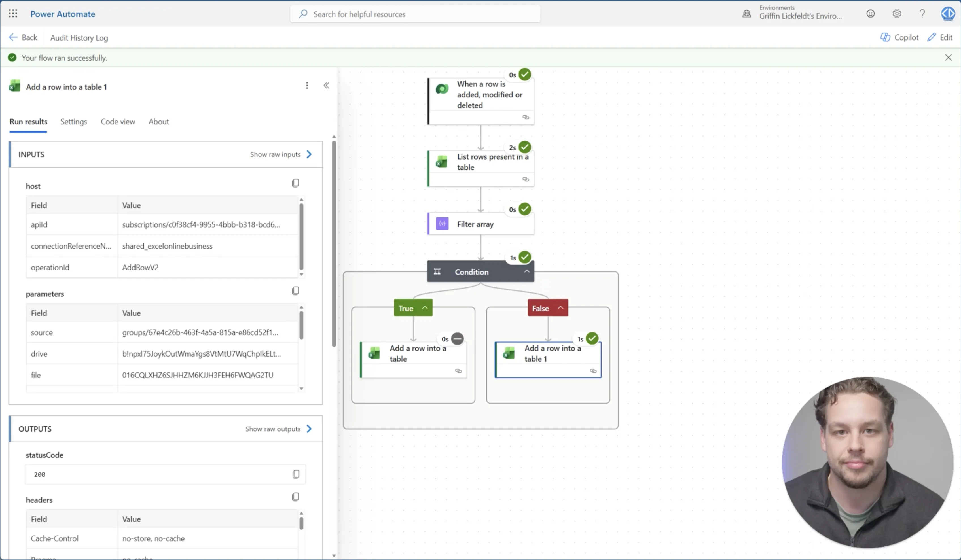Click the Power Automate home link
The height and width of the screenshot is (560, 961).
63,14
